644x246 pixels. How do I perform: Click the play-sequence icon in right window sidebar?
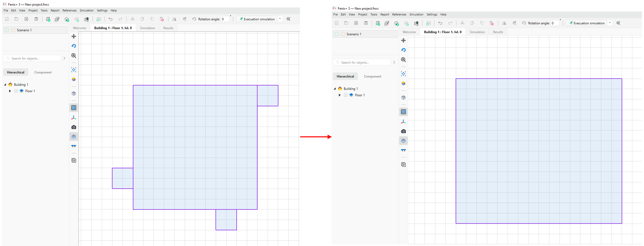(x=403, y=165)
